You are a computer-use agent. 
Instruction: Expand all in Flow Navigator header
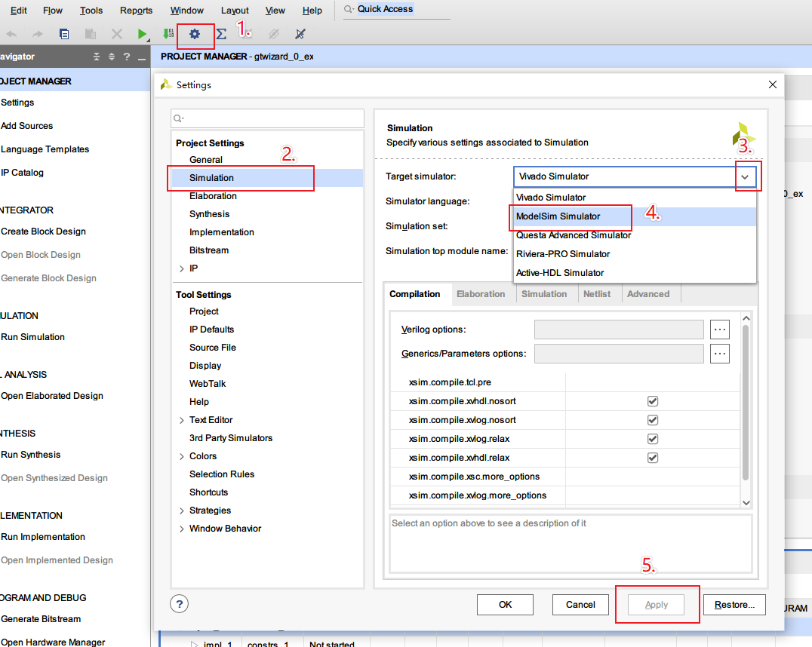(x=112, y=57)
